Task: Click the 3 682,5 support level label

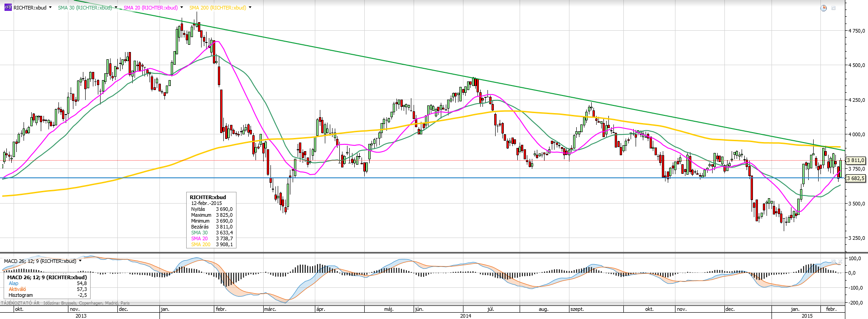Action: pyautogui.click(x=855, y=178)
